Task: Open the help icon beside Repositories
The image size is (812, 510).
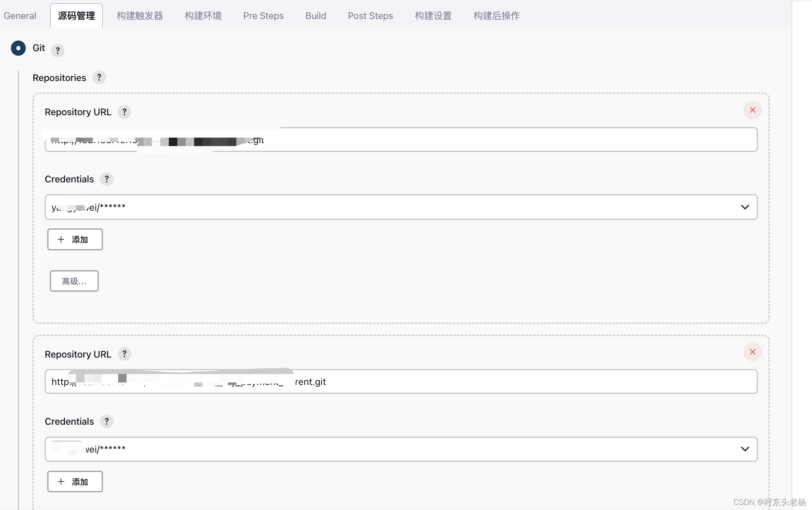Action: pos(99,78)
